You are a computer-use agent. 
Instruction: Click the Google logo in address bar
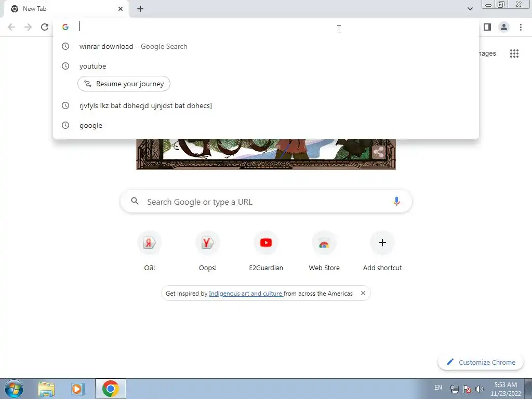pos(65,27)
